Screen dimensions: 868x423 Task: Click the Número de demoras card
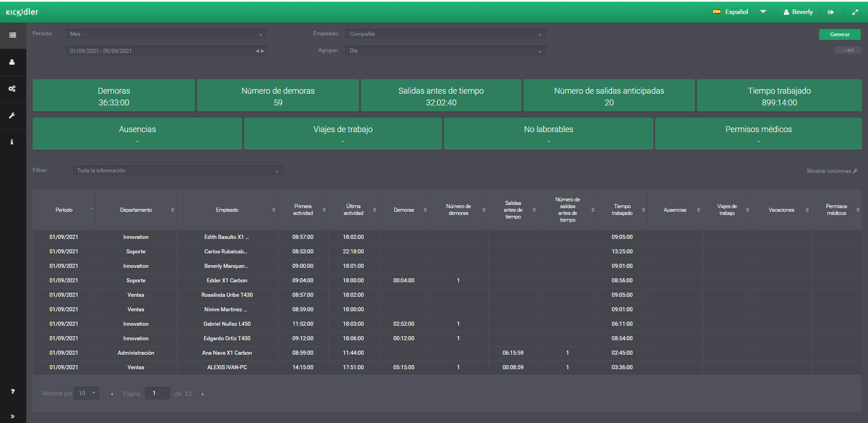click(278, 95)
